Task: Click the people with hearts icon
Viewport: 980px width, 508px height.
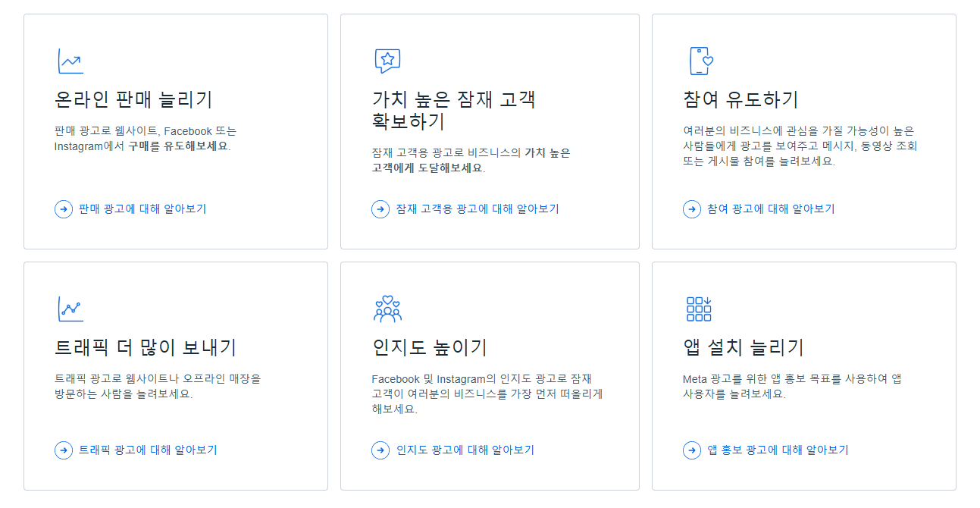Action: click(387, 309)
